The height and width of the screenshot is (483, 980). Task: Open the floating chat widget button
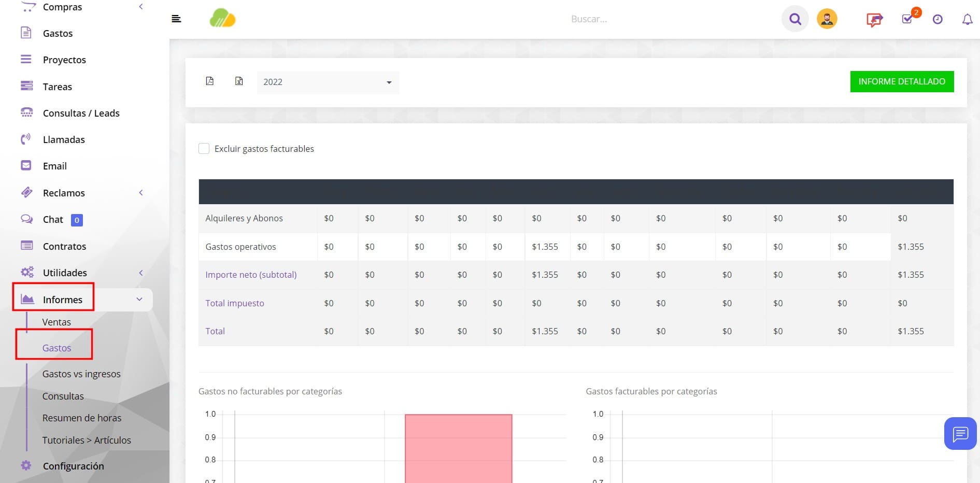(x=960, y=433)
